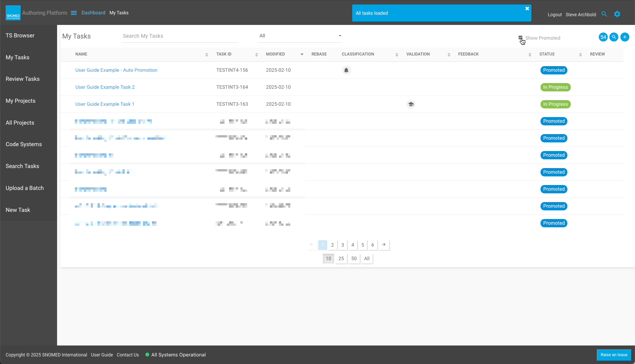Click the blue search tasks circle icon
This screenshot has width=635, height=364.
[614, 37]
